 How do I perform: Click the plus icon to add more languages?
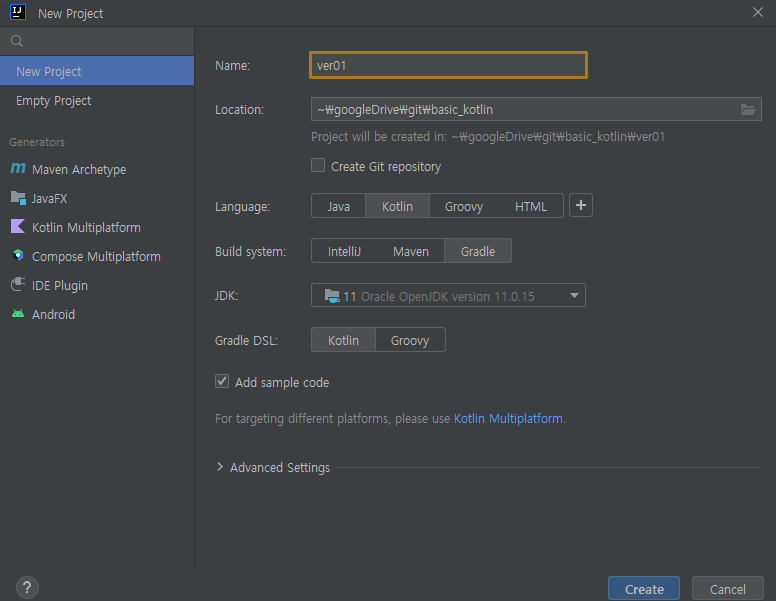click(581, 205)
